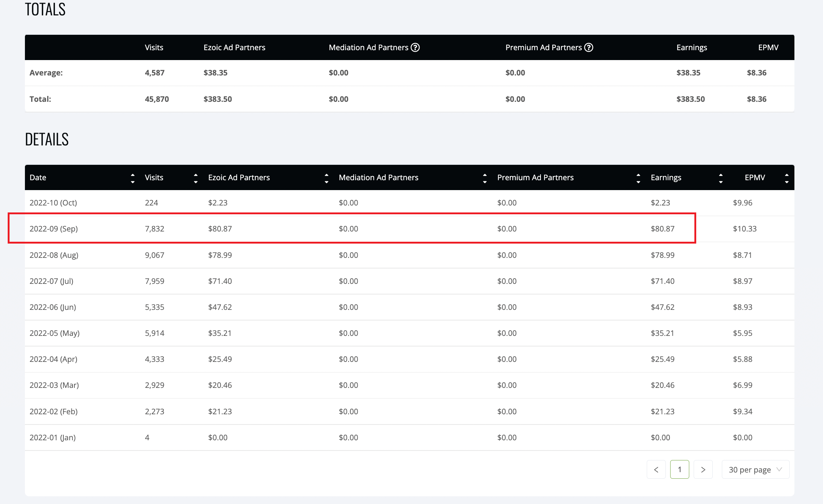Click the Total row label
Screen dimensions: 823x504
point(40,99)
